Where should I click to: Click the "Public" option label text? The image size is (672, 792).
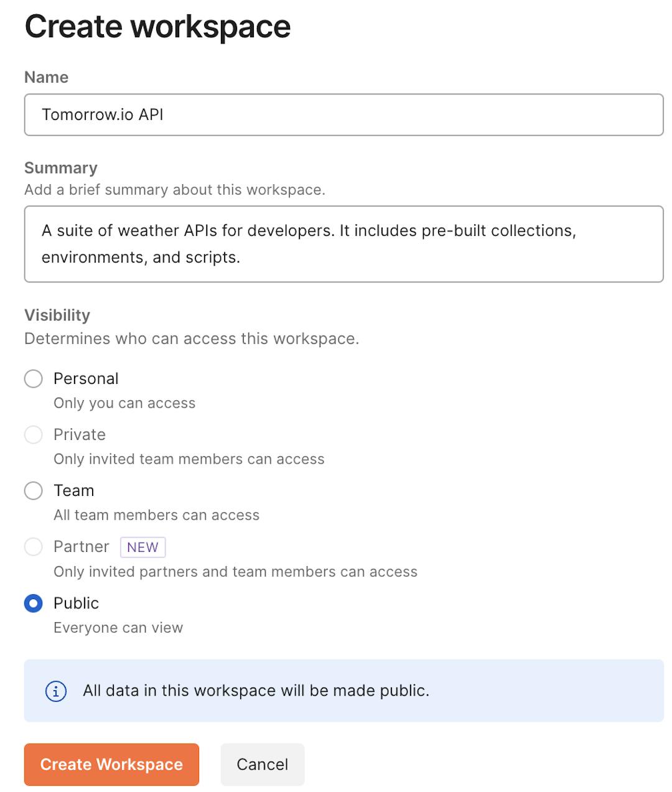[x=76, y=603]
